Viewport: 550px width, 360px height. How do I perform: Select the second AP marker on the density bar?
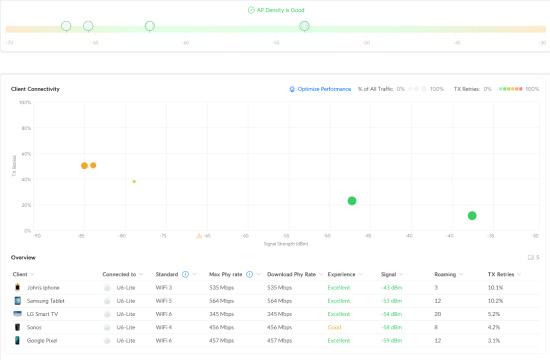pyautogui.click(x=88, y=26)
